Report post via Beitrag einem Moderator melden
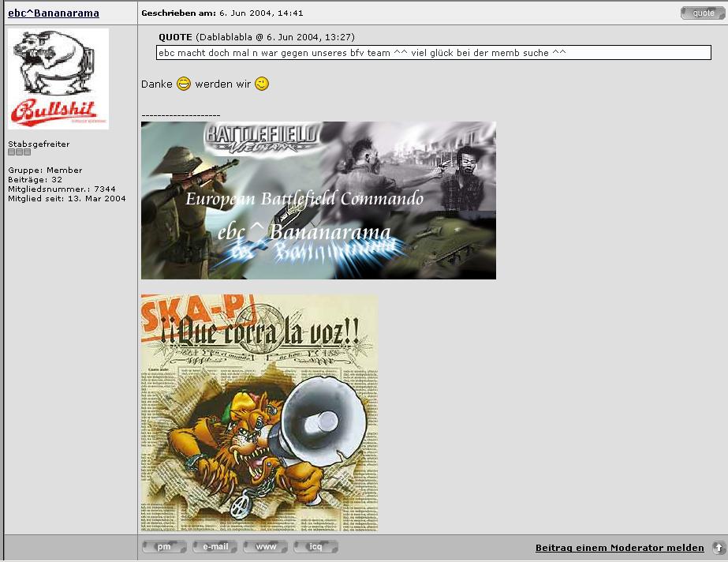Image resolution: width=728 pixels, height=562 pixels. (619, 548)
